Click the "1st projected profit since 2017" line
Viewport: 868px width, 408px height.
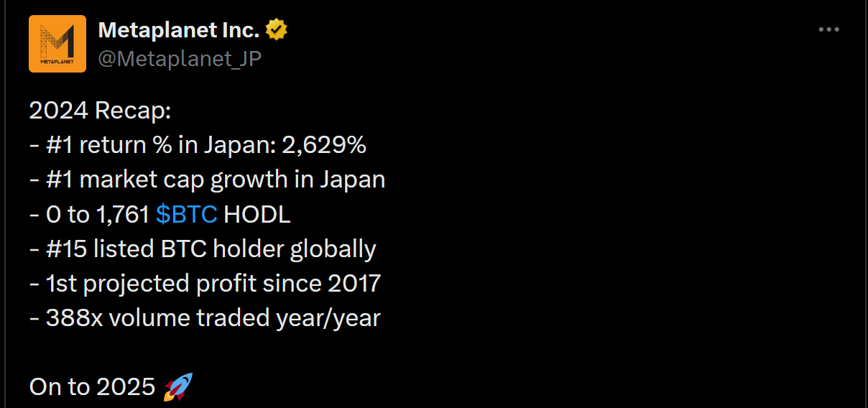[x=205, y=283]
